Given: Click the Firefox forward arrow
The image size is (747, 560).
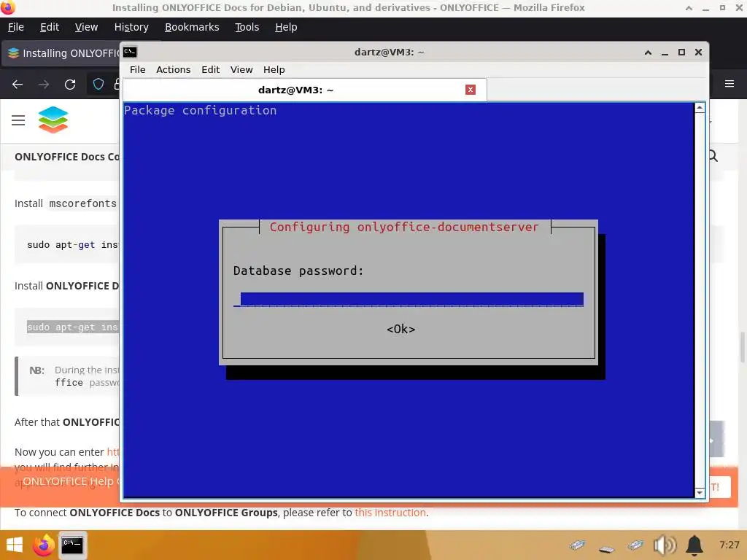Looking at the screenshot, I should (x=44, y=85).
